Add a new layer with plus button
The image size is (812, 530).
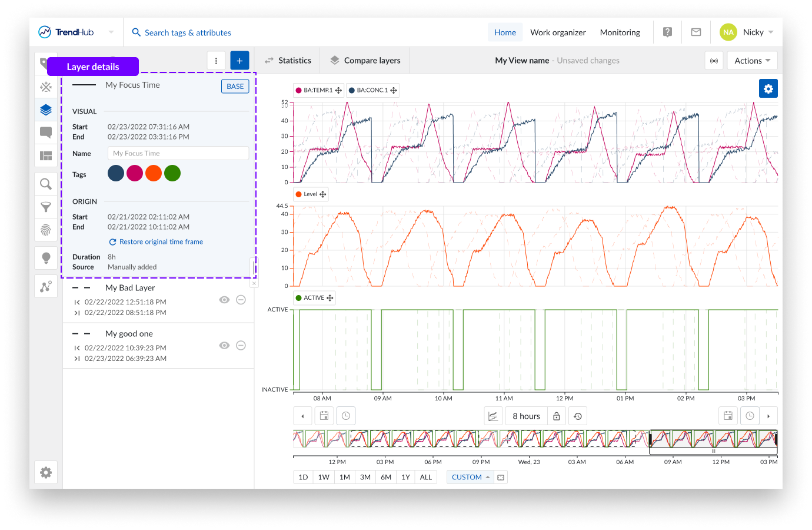point(239,61)
